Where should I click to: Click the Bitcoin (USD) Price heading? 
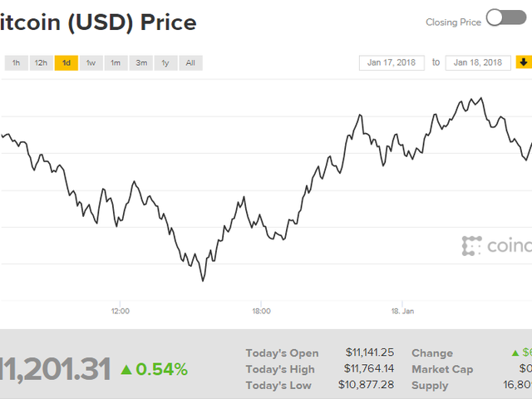pyautogui.click(x=98, y=22)
